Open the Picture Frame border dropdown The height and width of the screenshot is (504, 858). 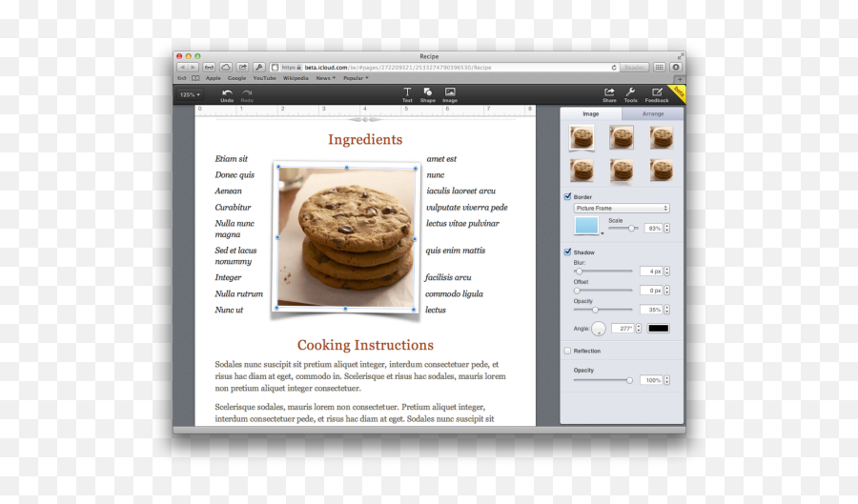click(622, 209)
